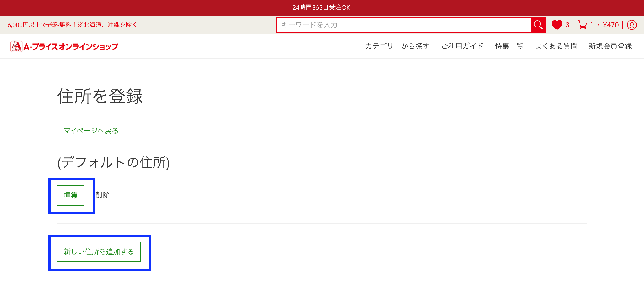Viewport: 644px width, 286px height.
Task: Open 新規会員登録 page
Action: coord(610,46)
